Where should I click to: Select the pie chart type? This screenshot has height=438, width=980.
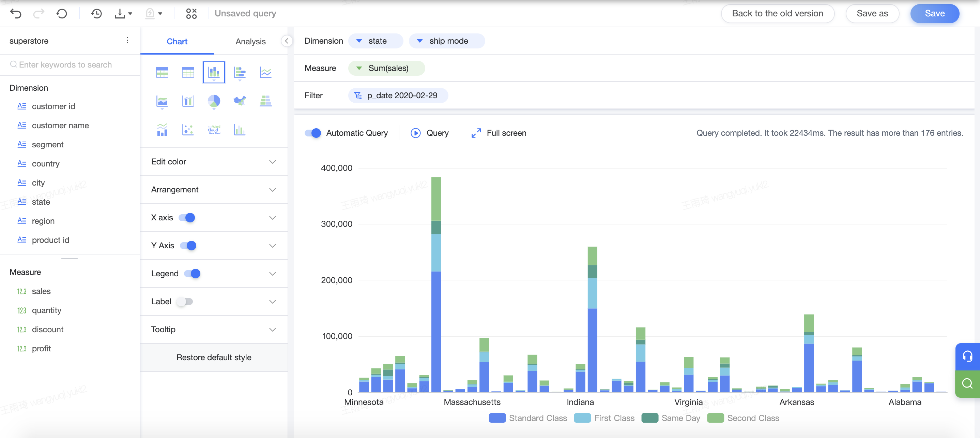point(214,101)
